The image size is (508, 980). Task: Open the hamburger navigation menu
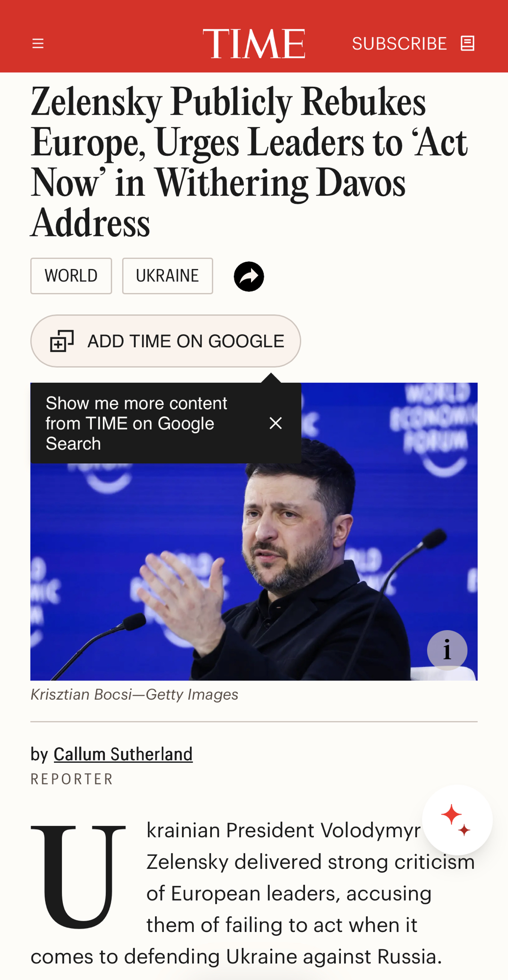(38, 44)
